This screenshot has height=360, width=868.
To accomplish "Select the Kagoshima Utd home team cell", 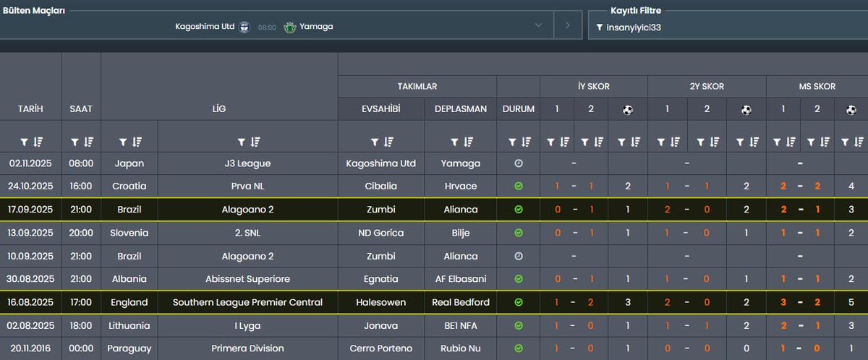I will tap(381, 163).
